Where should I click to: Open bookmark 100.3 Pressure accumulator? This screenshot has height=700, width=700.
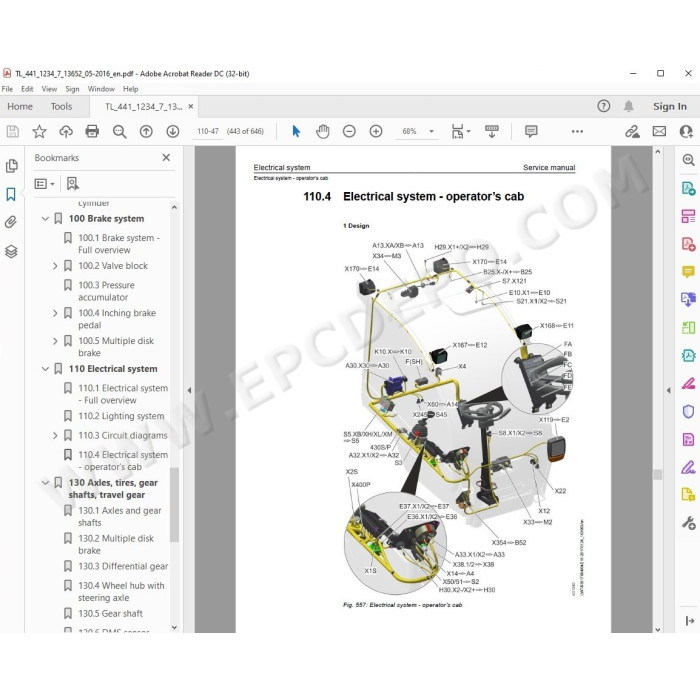106,291
